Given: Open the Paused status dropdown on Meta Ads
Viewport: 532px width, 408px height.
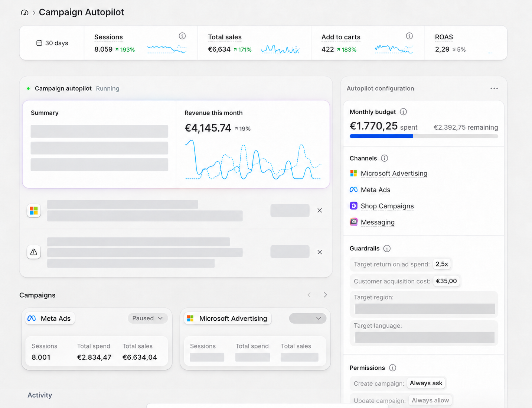Looking at the screenshot, I should tap(148, 318).
